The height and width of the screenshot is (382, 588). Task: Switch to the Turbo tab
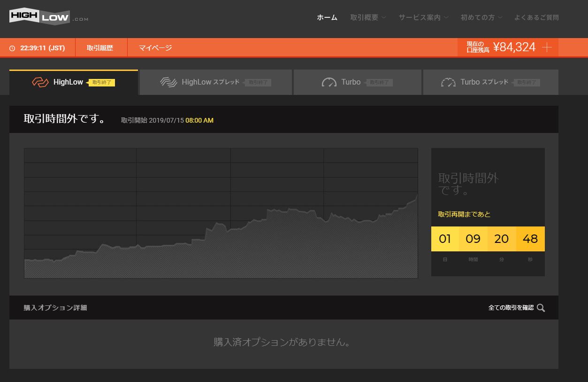coord(358,82)
